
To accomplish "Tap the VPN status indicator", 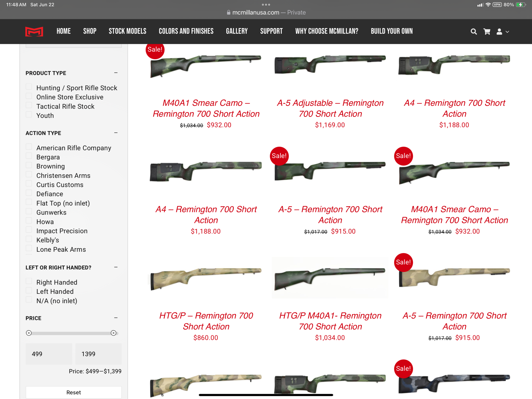I will (x=497, y=5).
